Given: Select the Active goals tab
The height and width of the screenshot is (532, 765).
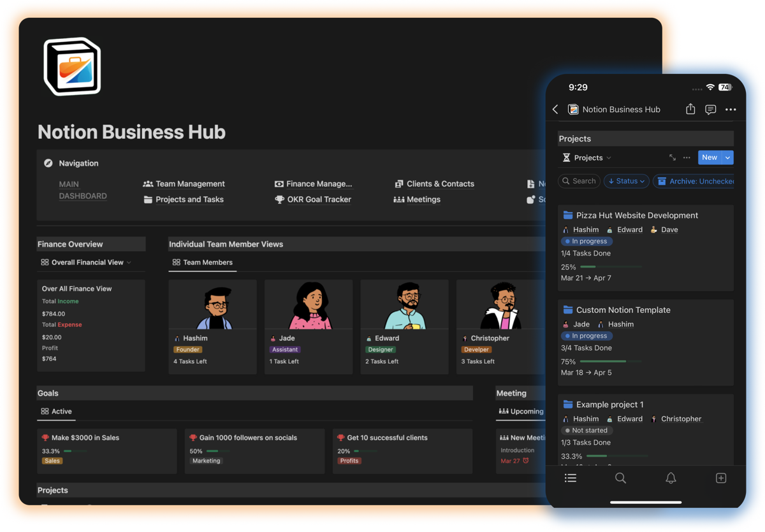Looking at the screenshot, I should click(56, 411).
